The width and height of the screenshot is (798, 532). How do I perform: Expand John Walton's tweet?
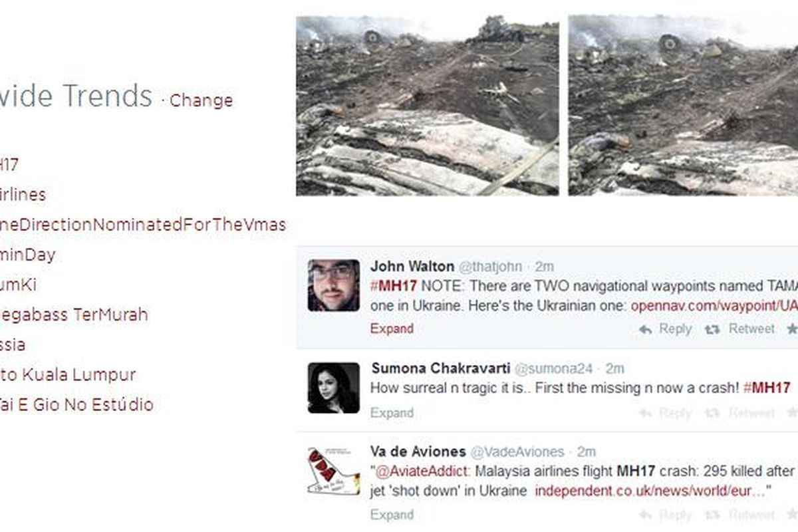click(x=392, y=329)
